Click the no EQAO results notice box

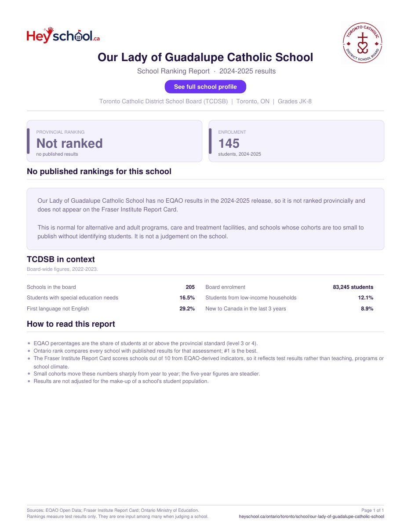click(205, 219)
